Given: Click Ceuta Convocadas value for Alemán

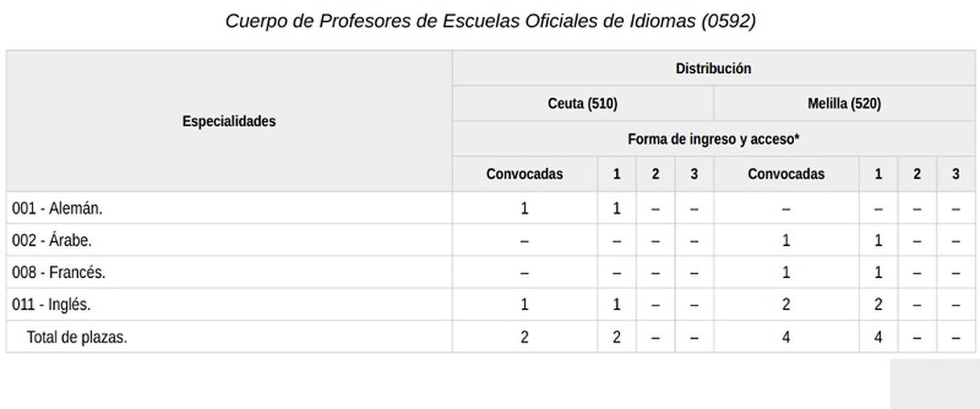Looking at the screenshot, I should point(524,209).
